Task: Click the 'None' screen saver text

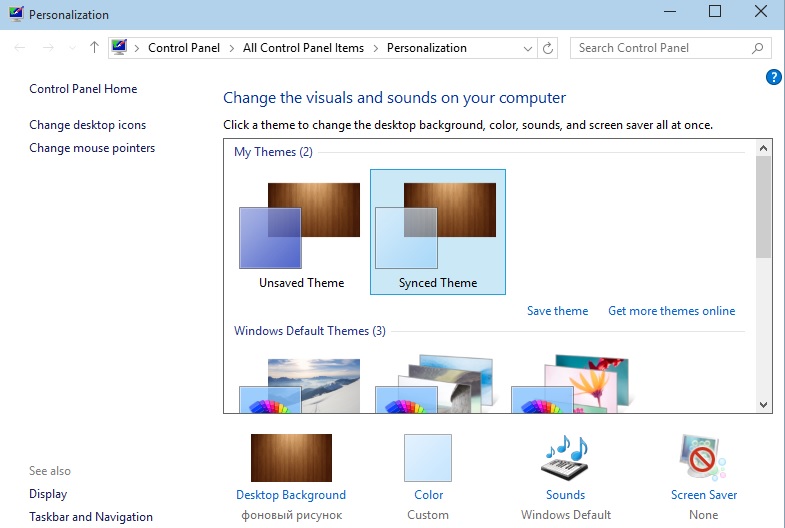Action: (703, 515)
